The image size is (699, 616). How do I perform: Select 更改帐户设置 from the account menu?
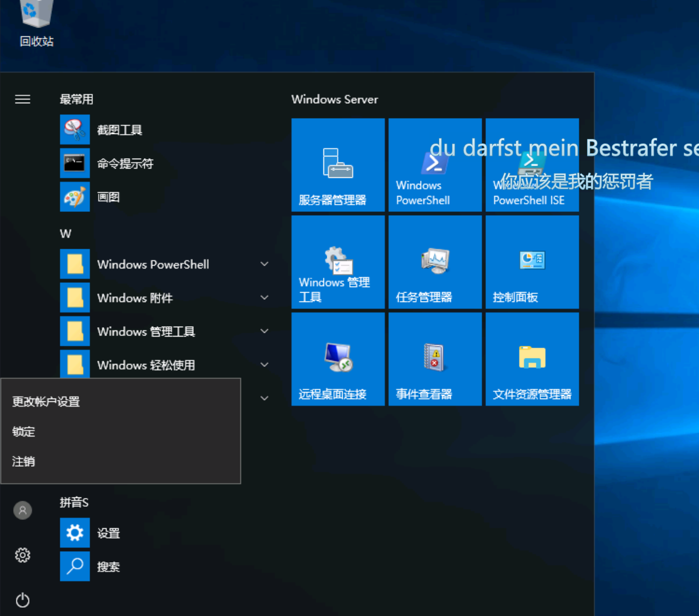coord(46,402)
